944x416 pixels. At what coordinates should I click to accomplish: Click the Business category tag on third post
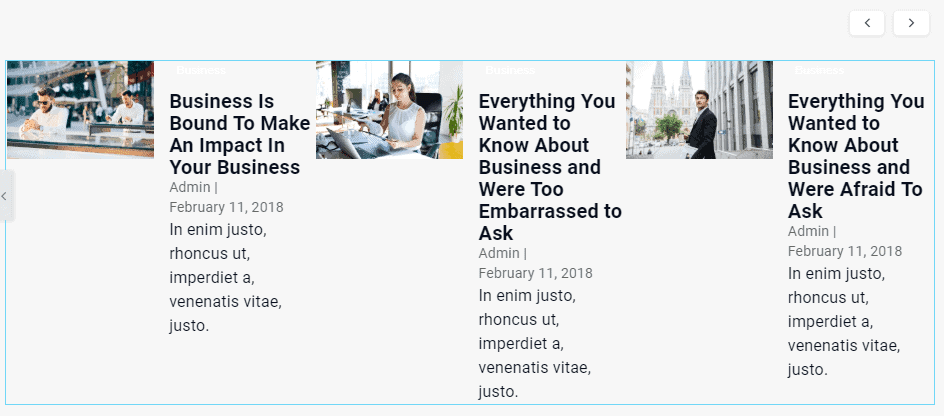pos(819,71)
